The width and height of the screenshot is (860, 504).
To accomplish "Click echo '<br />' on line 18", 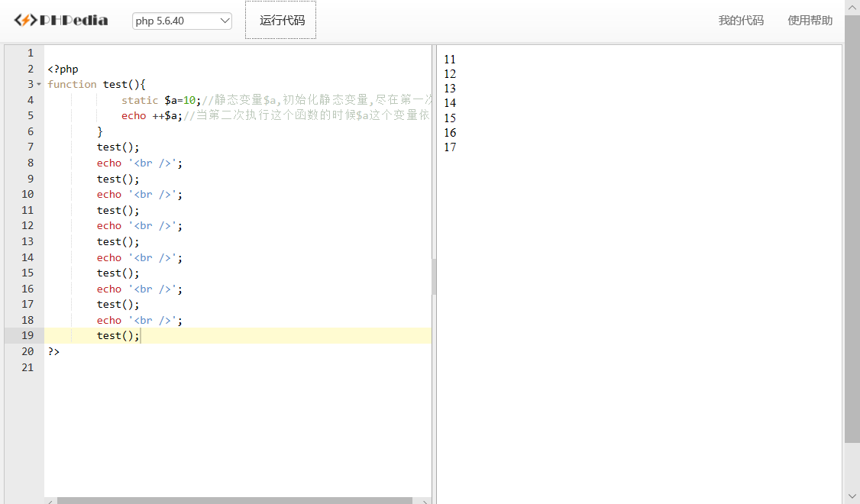I will 139,320.
